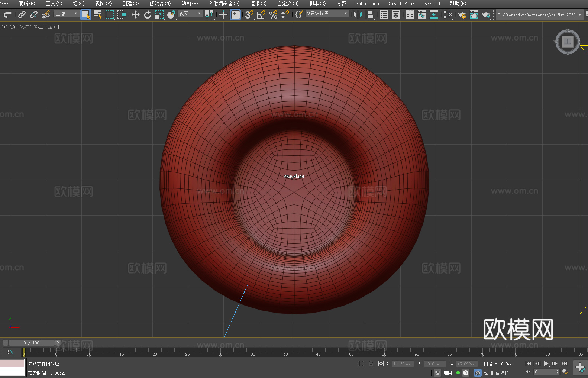Step time slider forward with right arrow

[x=58, y=343]
